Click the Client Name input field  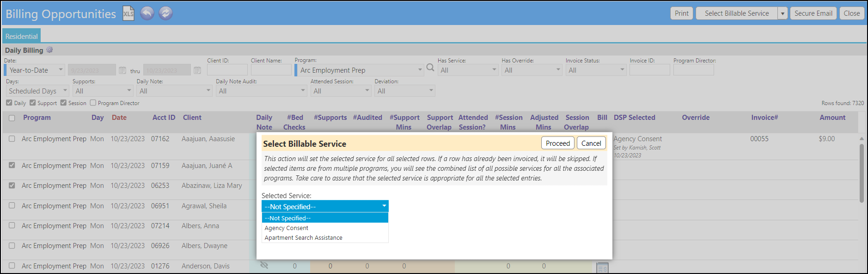point(271,70)
